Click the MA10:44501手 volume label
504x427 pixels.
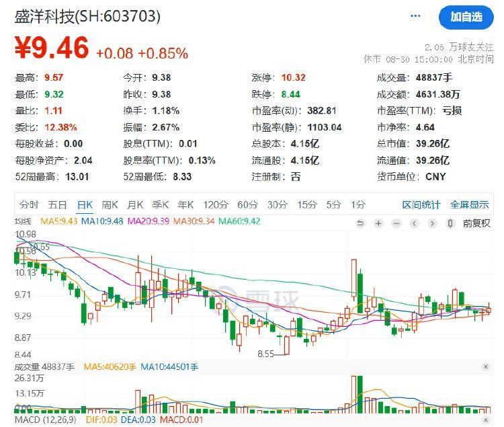click(x=169, y=366)
